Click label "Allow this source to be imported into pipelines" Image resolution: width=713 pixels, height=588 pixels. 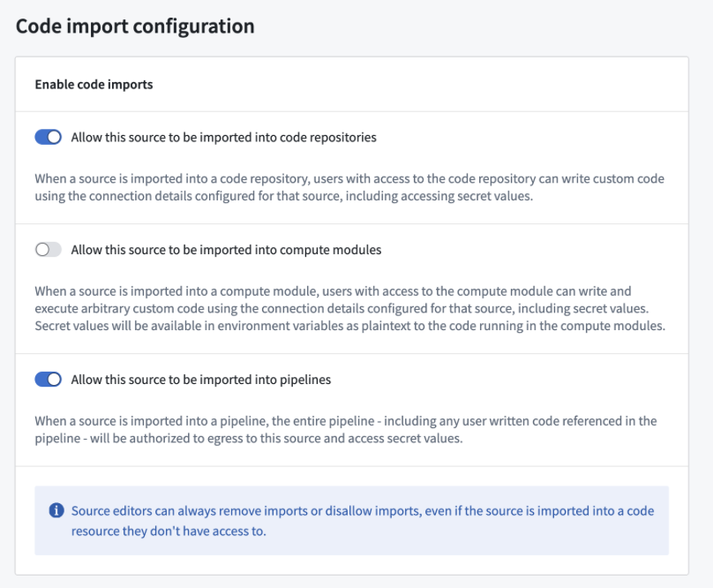coord(201,380)
